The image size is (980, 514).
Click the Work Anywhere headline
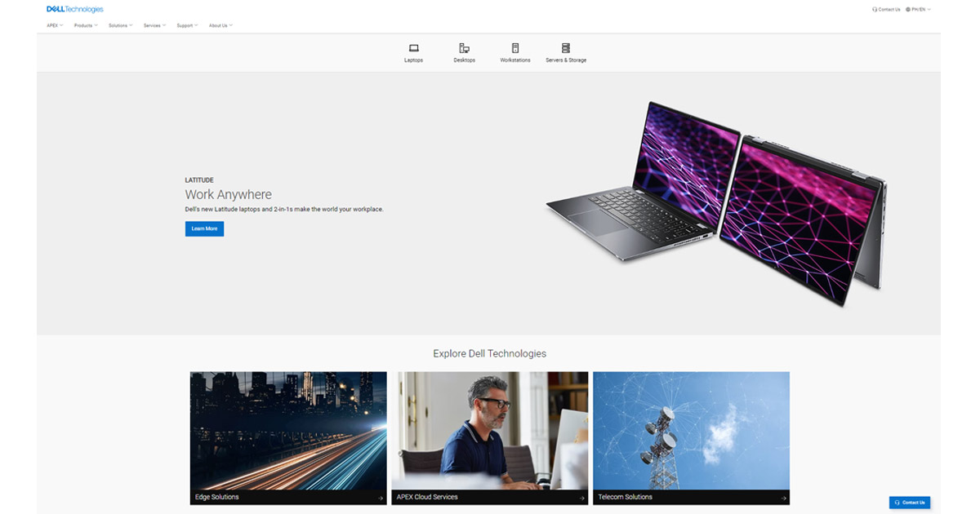click(x=229, y=195)
